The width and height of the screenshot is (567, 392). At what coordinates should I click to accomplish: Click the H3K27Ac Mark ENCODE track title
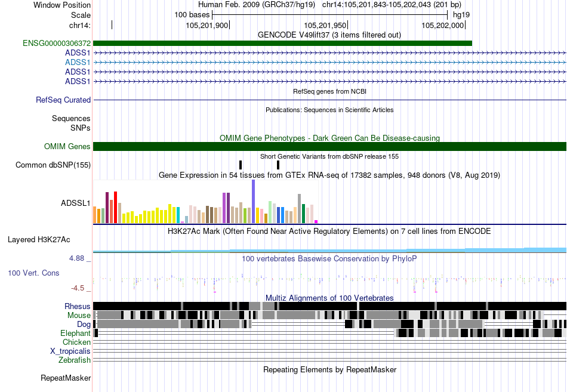pyautogui.click(x=329, y=231)
